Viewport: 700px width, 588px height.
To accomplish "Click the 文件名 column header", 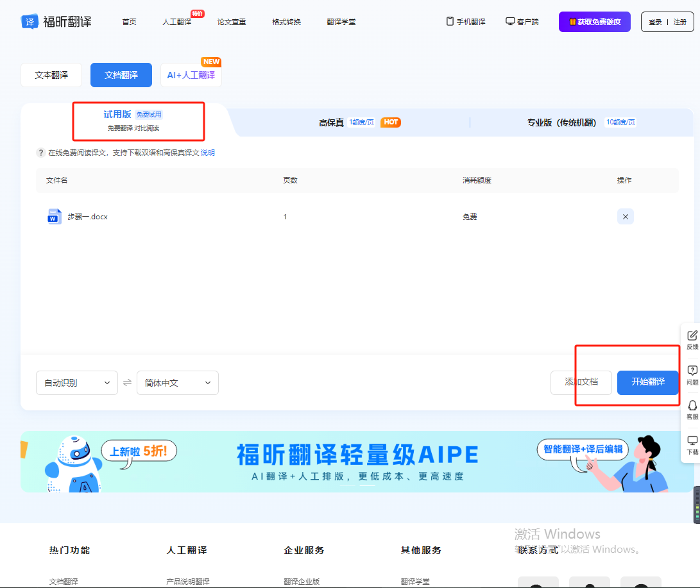I will 56,180.
